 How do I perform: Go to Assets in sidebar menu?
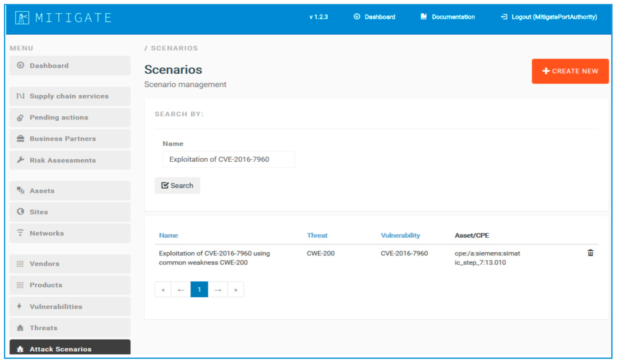click(70, 191)
